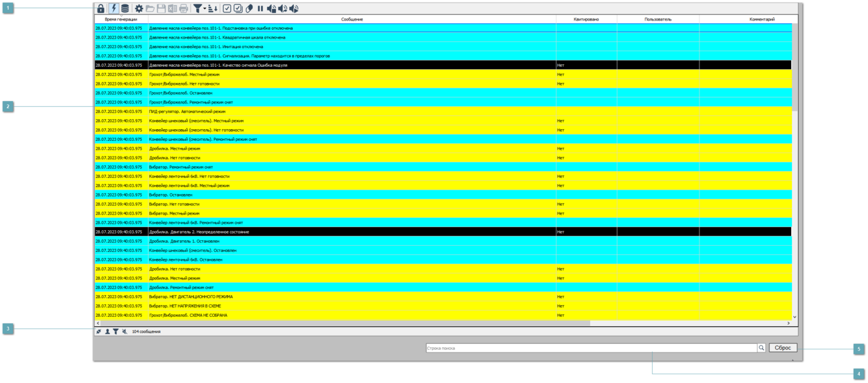Viewport: 868px width, 383px height.
Task: Click the eraser clear icon
Action: 249,9
